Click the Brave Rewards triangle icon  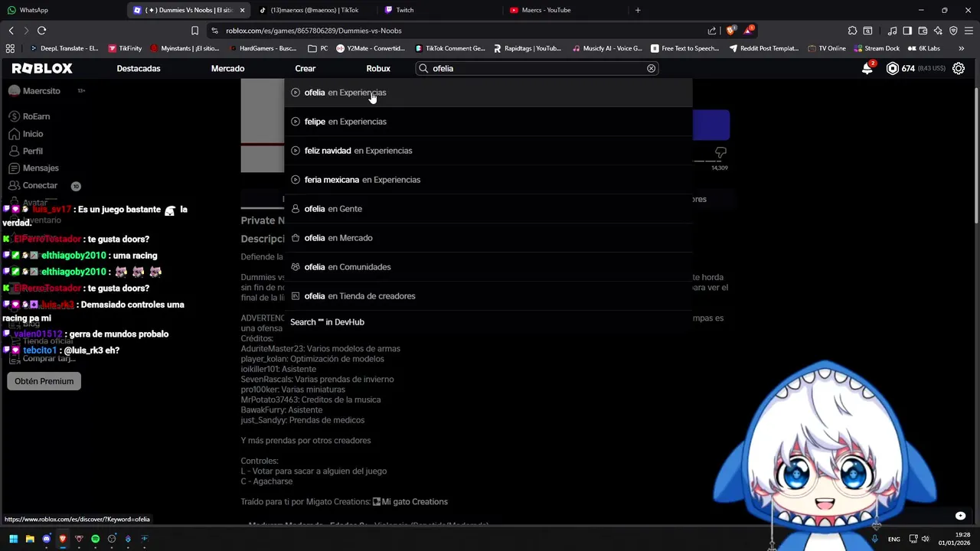[749, 31]
